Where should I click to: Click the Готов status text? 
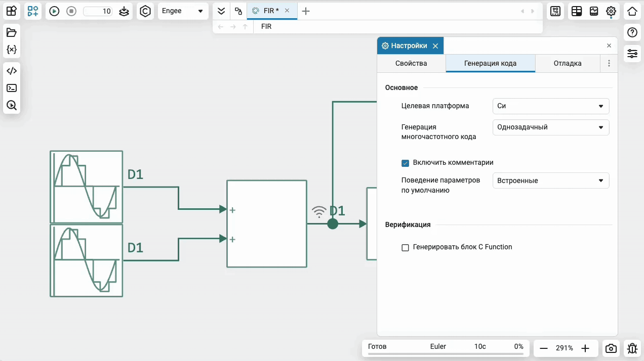pos(377,346)
